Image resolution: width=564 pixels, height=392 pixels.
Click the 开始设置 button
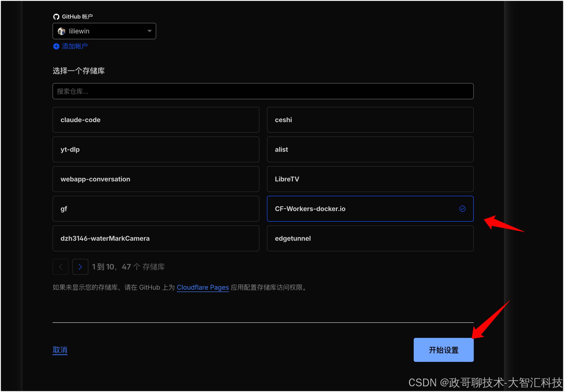(443, 350)
